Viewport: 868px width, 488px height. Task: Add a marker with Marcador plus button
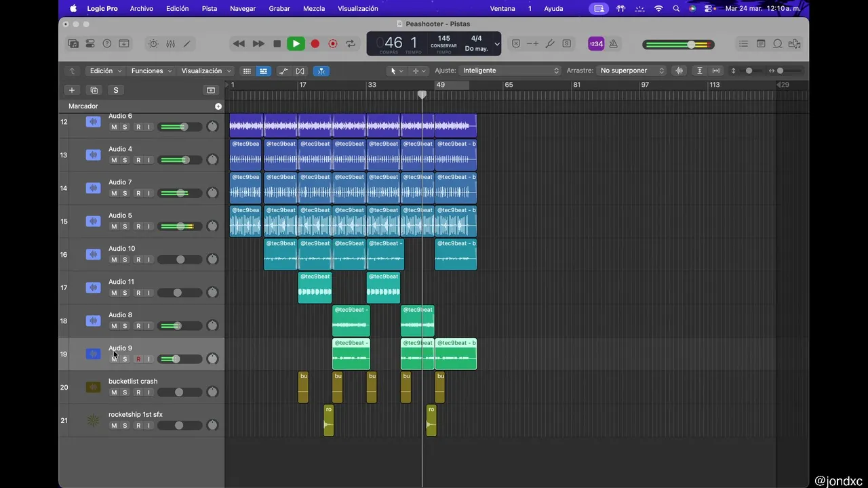pyautogui.click(x=218, y=106)
